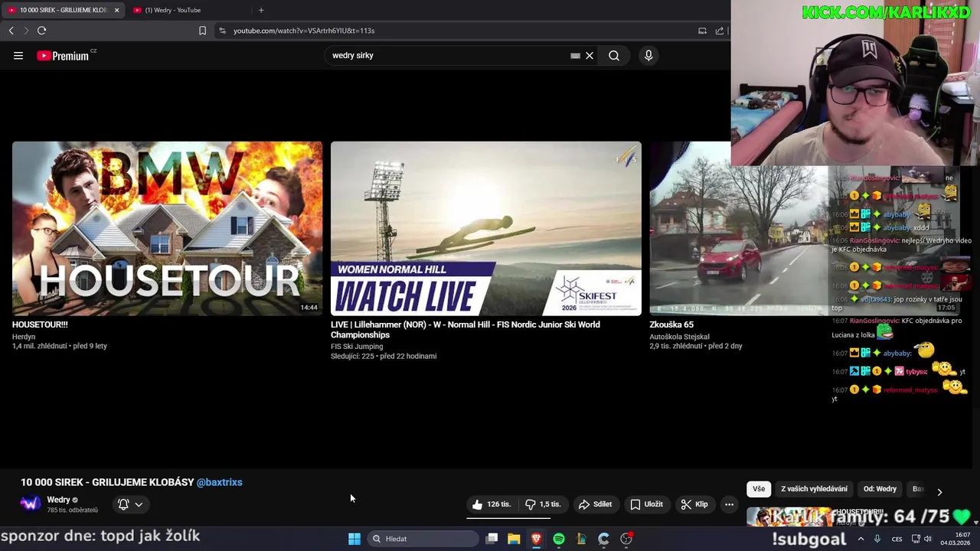The height and width of the screenshot is (551, 980).
Task: Open more actions three-dot menu
Action: click(x=729, y=504)
